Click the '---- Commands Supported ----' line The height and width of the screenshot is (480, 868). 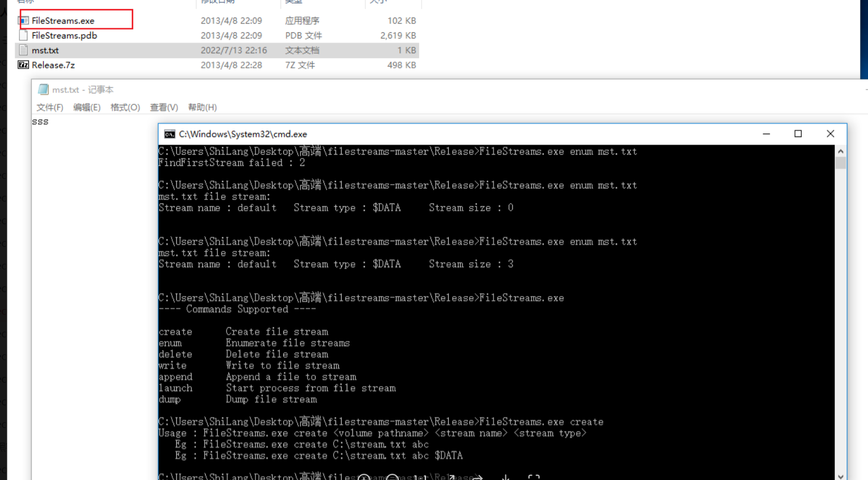coord(237,309)
